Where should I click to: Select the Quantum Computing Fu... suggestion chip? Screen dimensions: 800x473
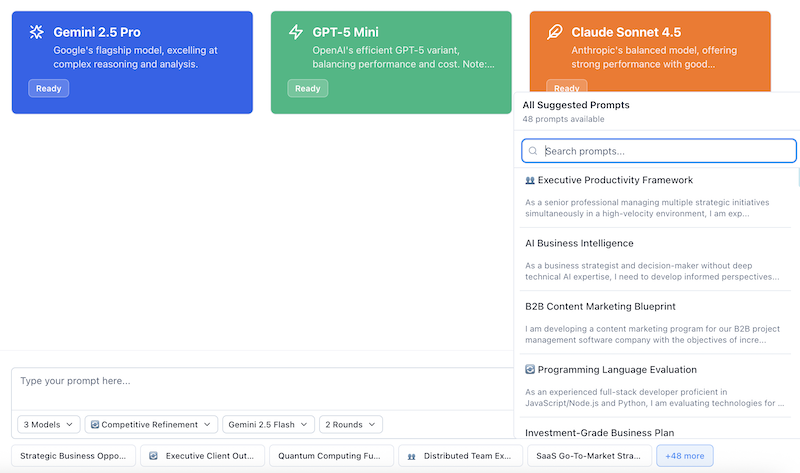tap(330, 455)
